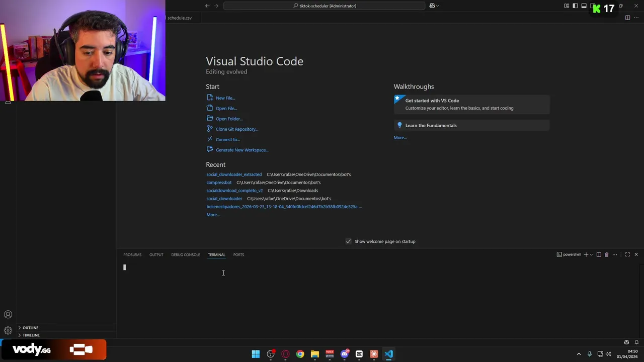Viewport: 644px width, 362px height.
Task: Open CapCut from taskbar
Action: point(359,354)
